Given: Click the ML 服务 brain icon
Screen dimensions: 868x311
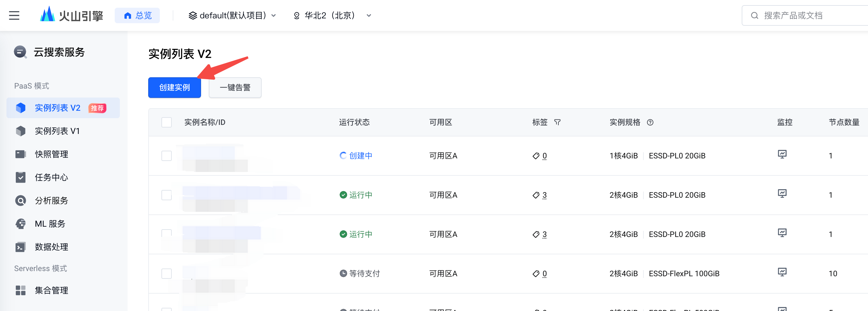Looking at the screenshot, I should [x=21, y=224].
